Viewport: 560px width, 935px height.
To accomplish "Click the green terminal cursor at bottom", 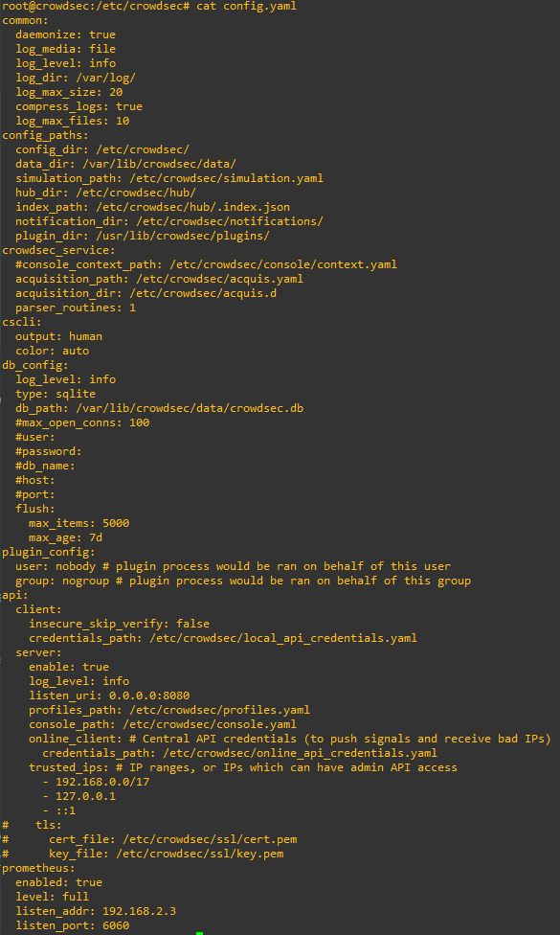I will pos(199,933).
